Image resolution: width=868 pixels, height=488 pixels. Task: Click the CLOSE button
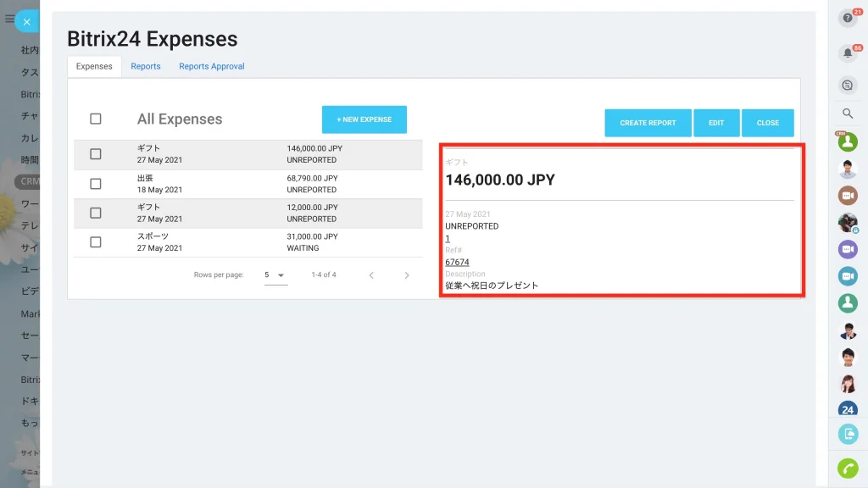tap(768, 123)
